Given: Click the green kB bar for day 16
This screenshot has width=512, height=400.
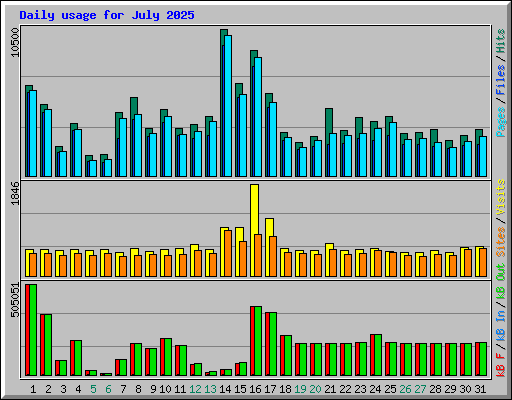Looking at the screenshot, I should coord(258,341).
